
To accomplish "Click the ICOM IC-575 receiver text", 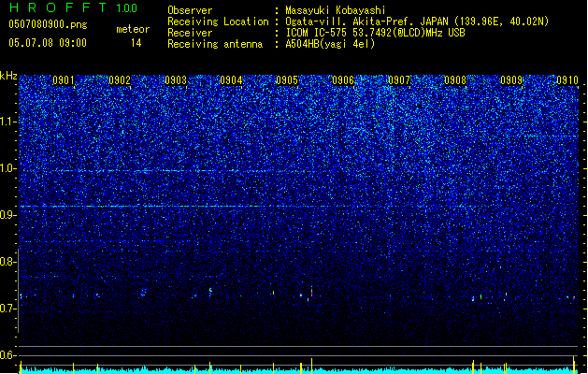I will (x=375, y=33).
